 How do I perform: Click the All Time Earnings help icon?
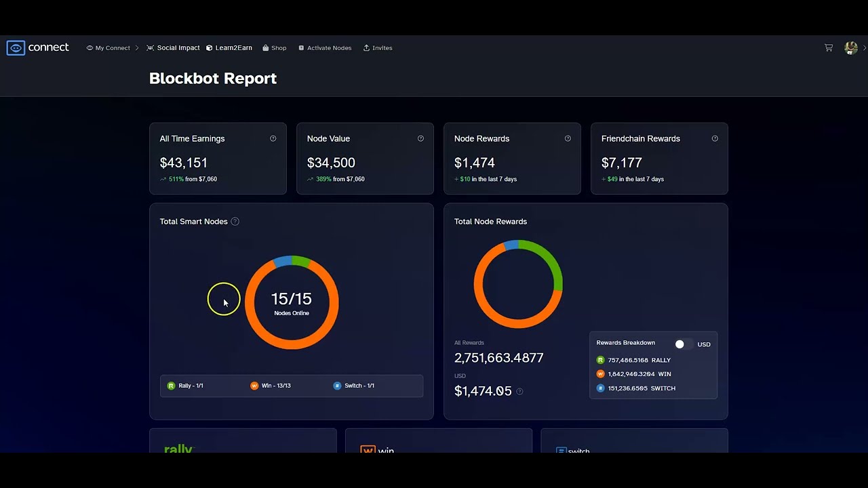point(273,138)
